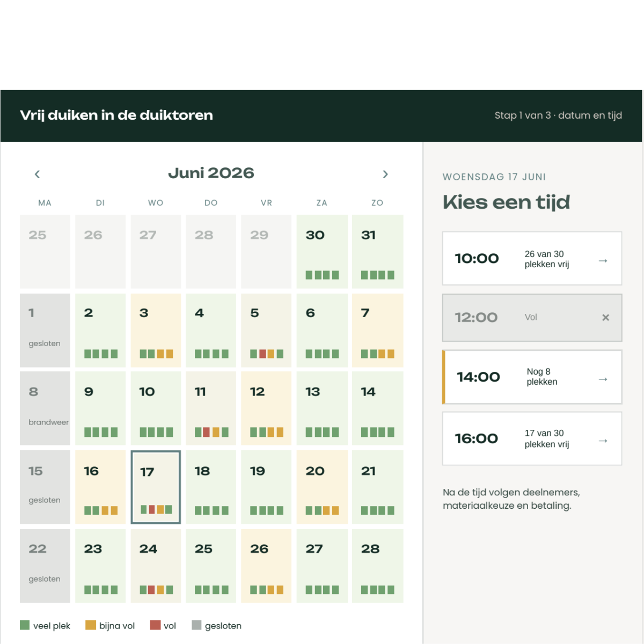Screen dimensions: 644x644
Task: Click the 'WO' weekday column header
Action: click(x=156, y=203)
